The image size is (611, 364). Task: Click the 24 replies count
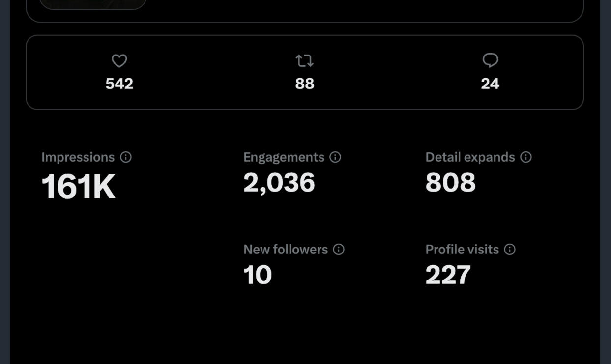point(490,84)
